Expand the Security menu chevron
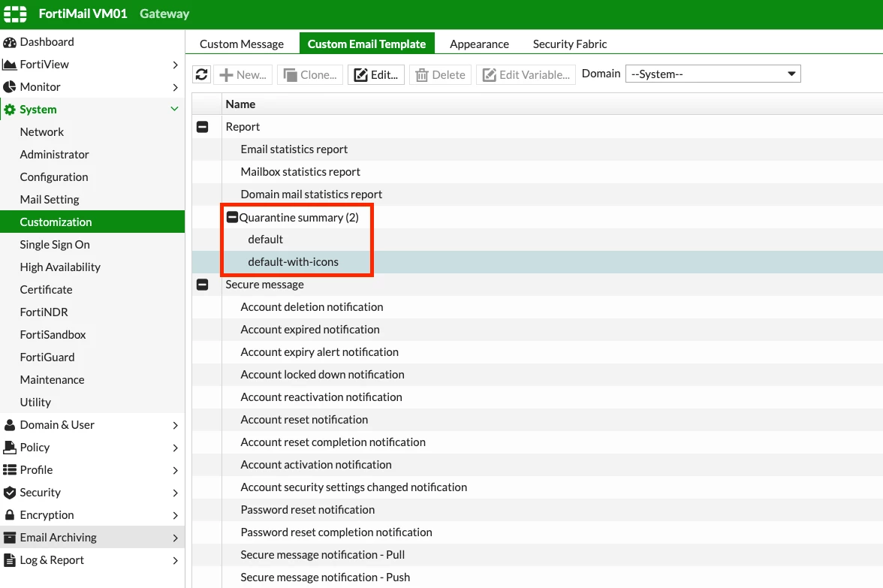Image resolution: width=883 pixels, height=588 pixels. pyautogui.click(x=175, y=493)
